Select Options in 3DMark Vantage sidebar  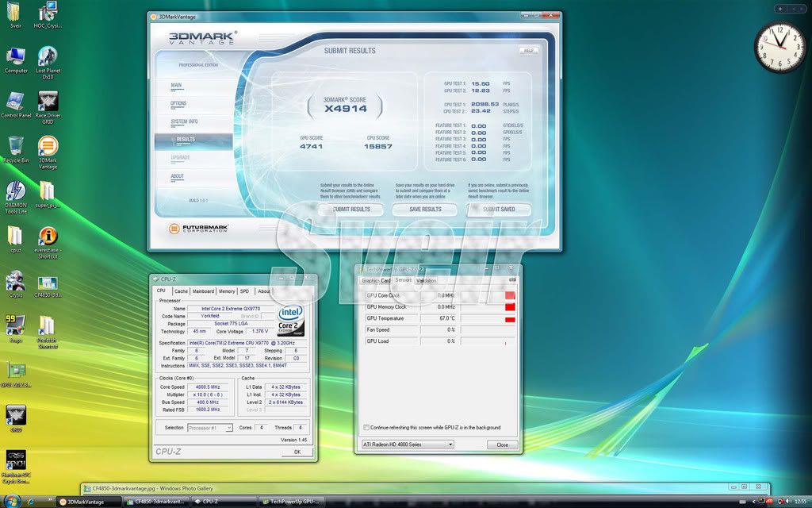pos(179,103)
